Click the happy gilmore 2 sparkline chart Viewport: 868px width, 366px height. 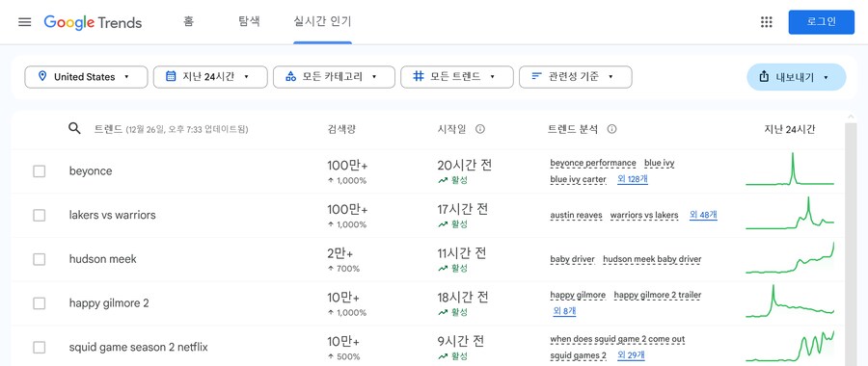pyautogui.click(x=790, y=301)
